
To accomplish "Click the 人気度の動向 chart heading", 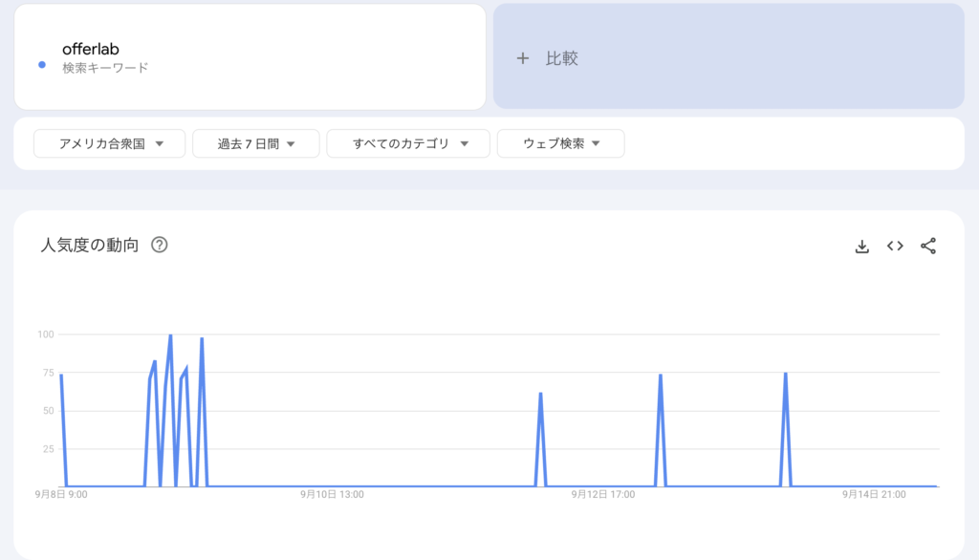I will 90,245.
